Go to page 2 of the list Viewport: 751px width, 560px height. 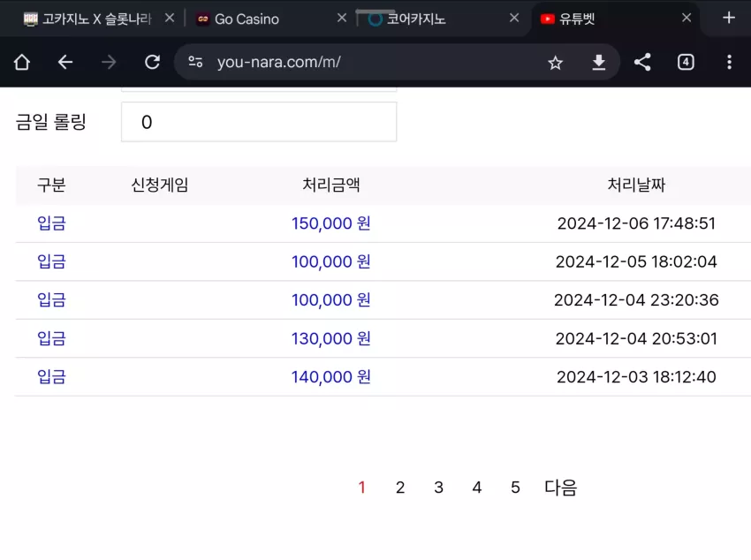pos(400,488)
